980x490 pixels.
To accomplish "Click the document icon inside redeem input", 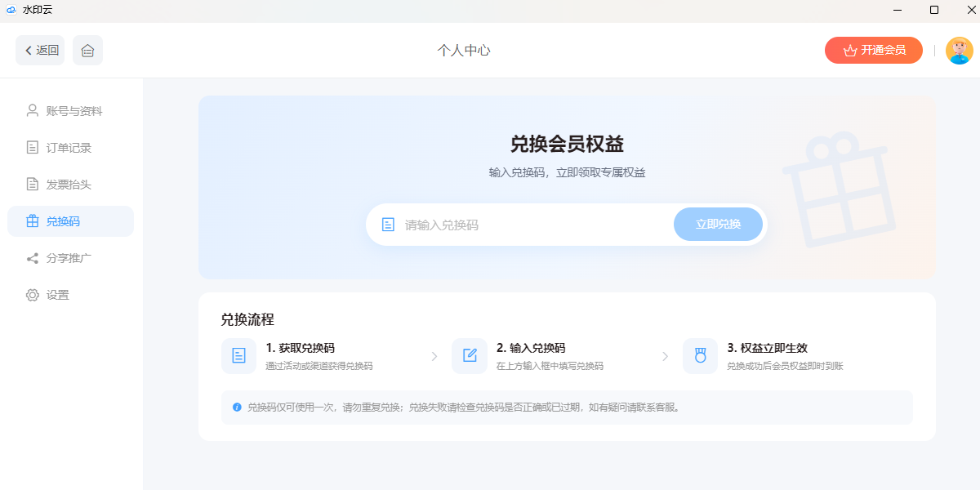I will pos(389,225).
